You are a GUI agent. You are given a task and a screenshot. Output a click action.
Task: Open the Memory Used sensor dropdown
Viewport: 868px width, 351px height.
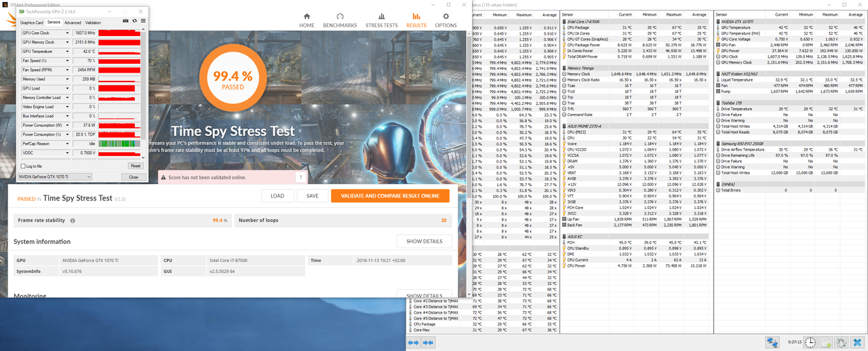pyautogui.click(x=67, y=79)
